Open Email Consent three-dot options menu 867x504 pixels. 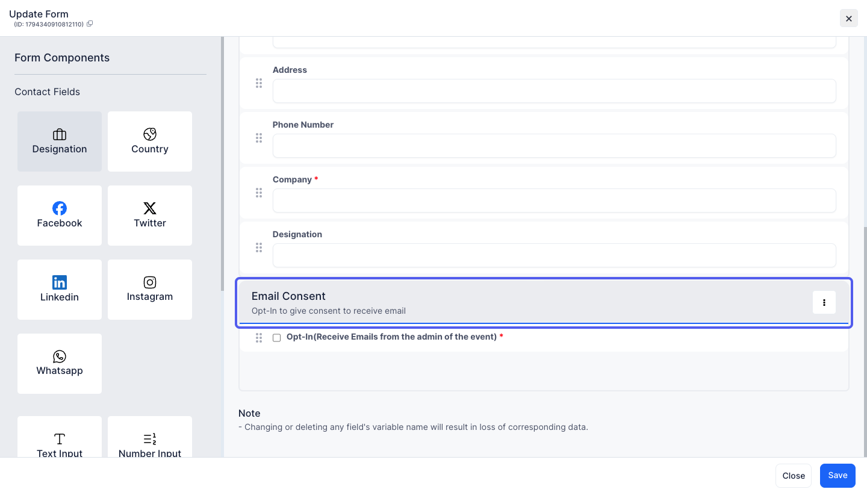(x=824, y=302)
